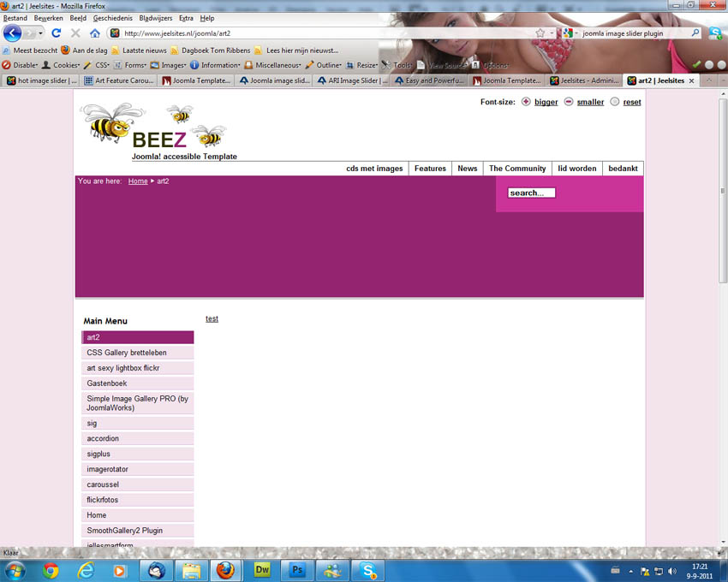728x582 pixels.
Task: Open 'cds met images' in top navigation
Action: pyautogui.click(x=374, y=169)
